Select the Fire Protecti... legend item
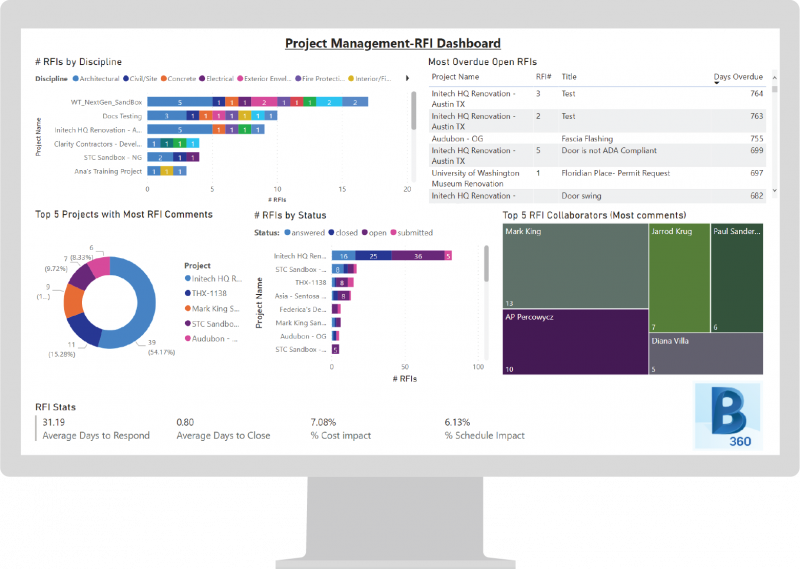 coord(320,79)
